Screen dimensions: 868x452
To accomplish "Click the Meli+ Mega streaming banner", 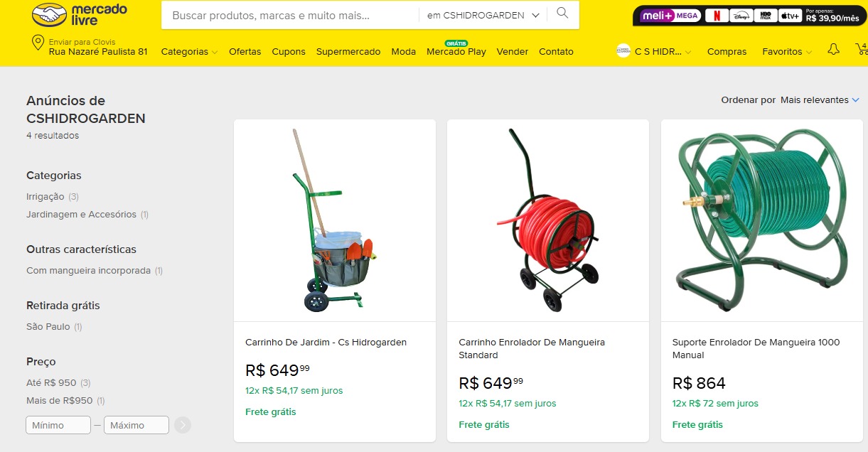I will (749, 16).
